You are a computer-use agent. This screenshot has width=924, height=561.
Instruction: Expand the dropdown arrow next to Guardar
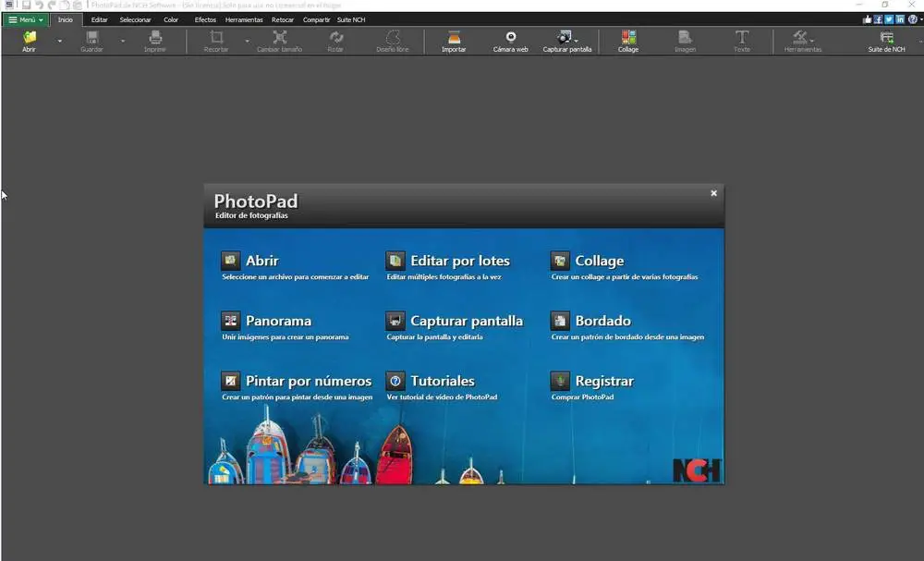tap(123, 42)
